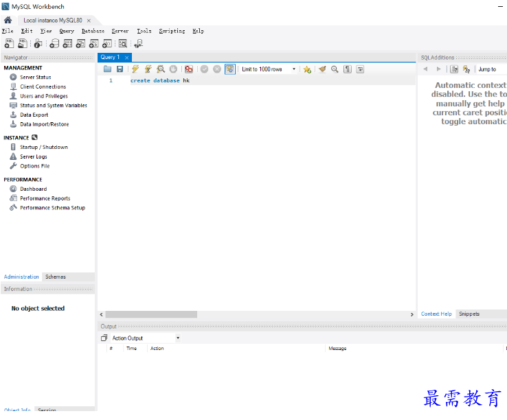507x420 pixels.
Task: Click the editor horizontal scrollbar thumb
Action: point(151,314)
